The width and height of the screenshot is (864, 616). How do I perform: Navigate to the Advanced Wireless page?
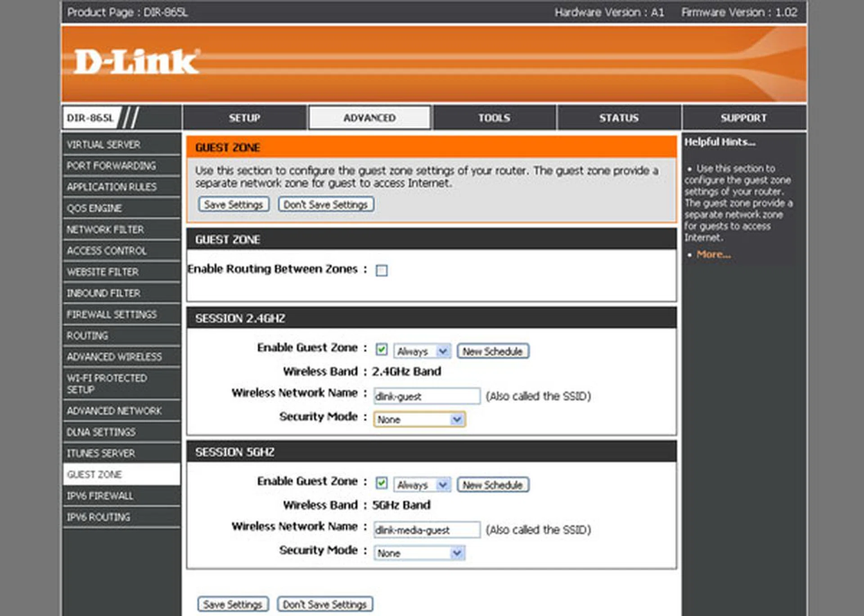click(114, 357)
